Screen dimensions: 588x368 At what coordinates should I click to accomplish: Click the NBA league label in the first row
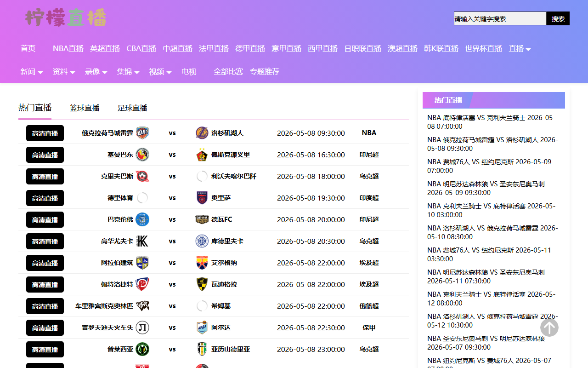[x=369, y=133]
